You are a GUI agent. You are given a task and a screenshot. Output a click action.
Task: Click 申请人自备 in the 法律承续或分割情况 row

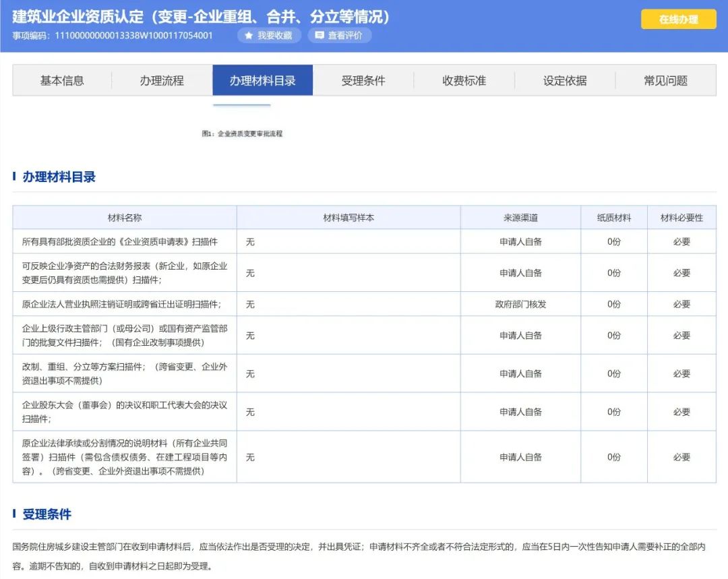520,457
